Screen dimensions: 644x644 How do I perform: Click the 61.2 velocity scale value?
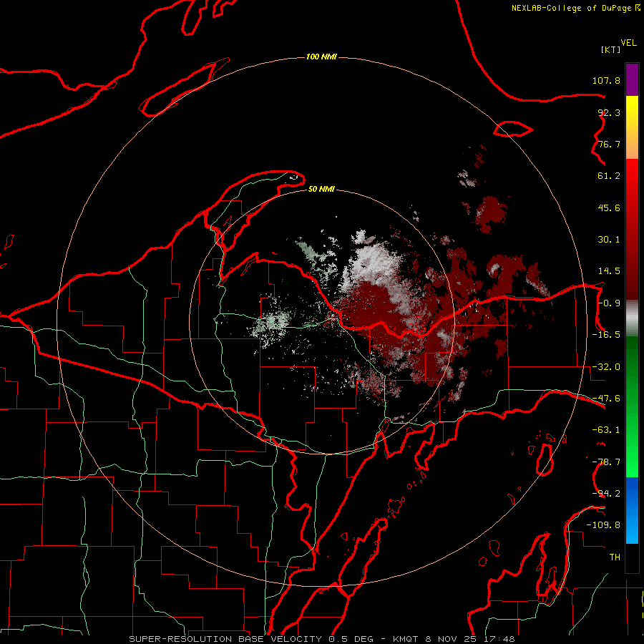(609, 176)
